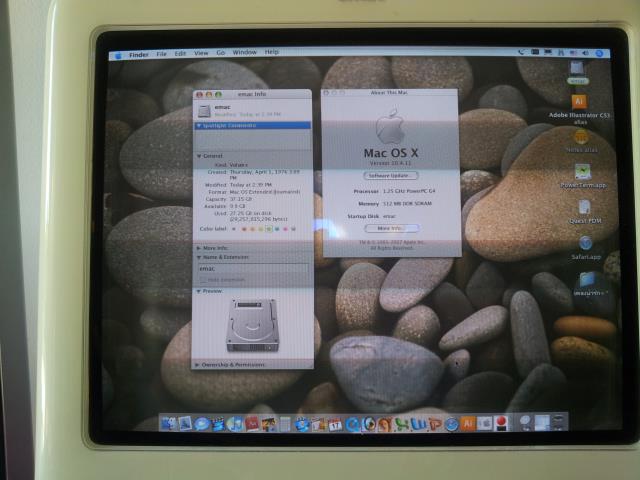Open the Apple menu
The width and height of the screenshot is (640, 480).
coord(118,56)
